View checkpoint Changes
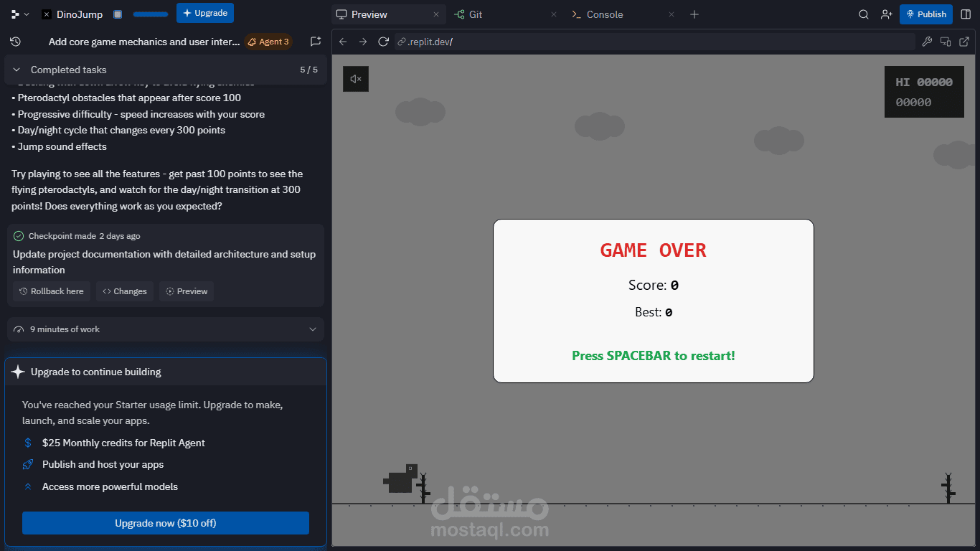Screen dimensions: 980x551 (x=125, y=291)
